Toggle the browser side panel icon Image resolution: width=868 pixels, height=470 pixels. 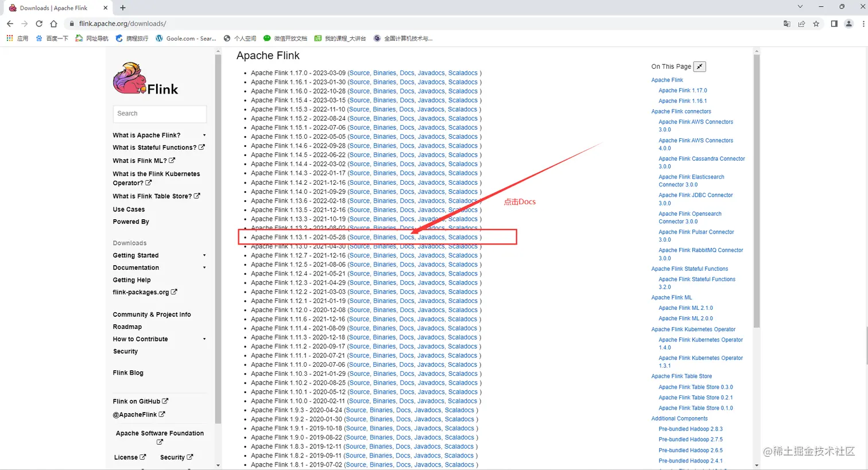pos(834,24)
